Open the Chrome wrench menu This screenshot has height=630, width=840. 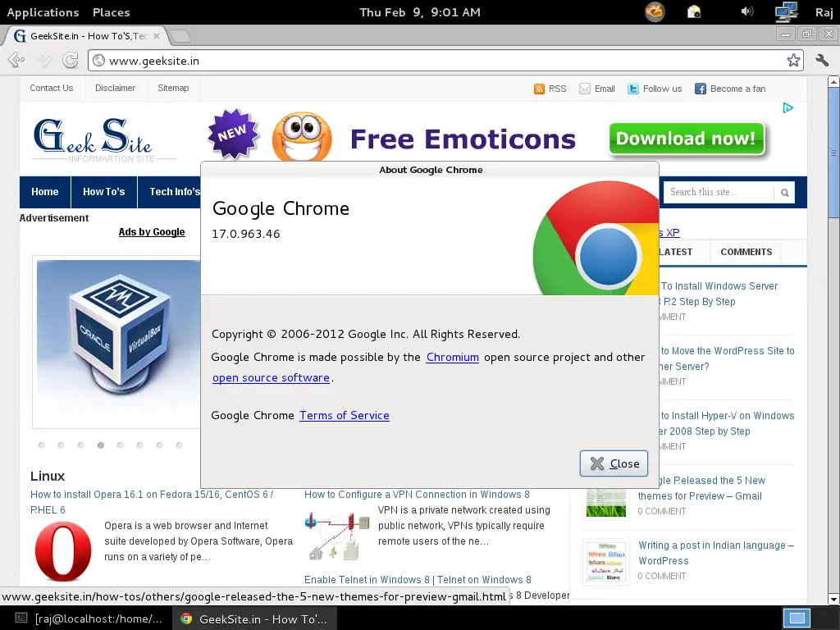pos(822,60)
